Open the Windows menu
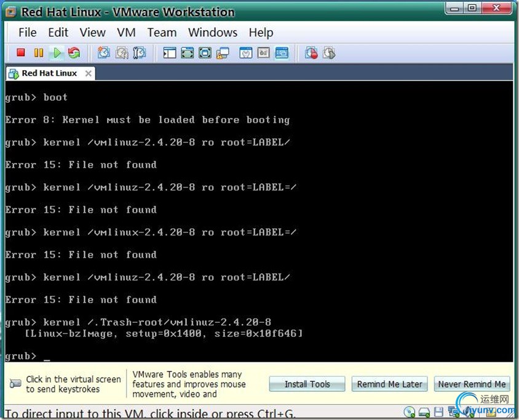 [x=213, y=33]
